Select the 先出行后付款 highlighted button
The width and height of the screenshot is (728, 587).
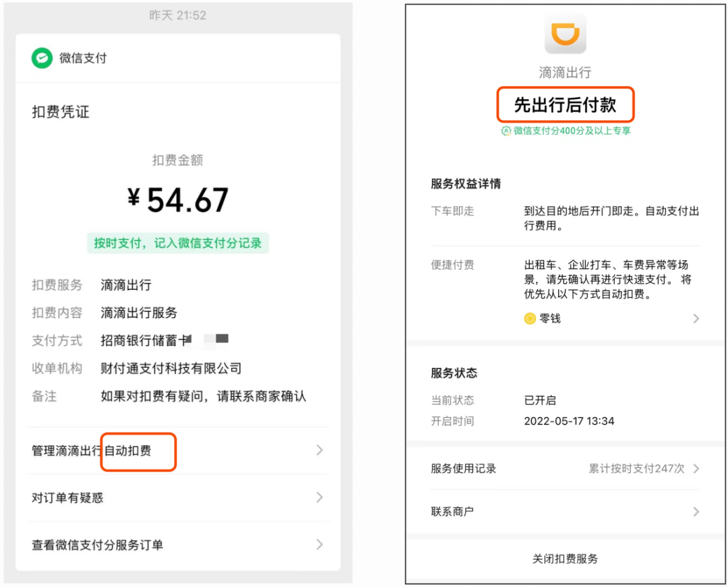point(565,105)
